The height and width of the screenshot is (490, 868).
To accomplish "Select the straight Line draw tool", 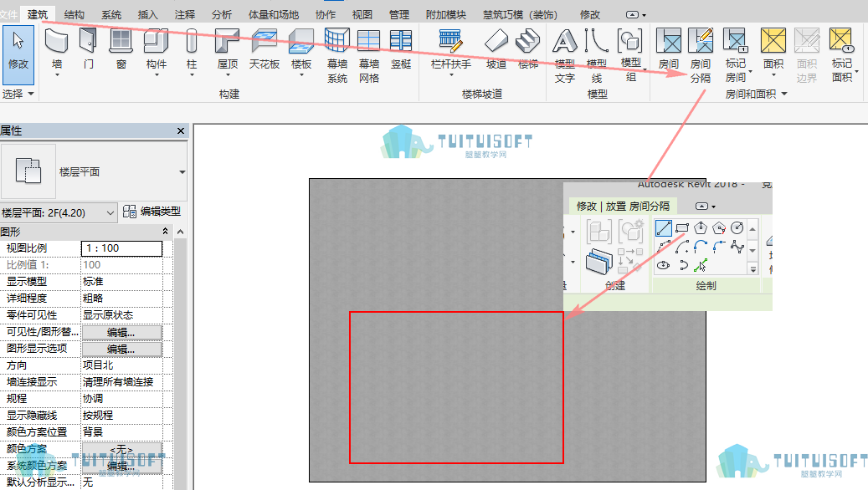I will [663, 227].
